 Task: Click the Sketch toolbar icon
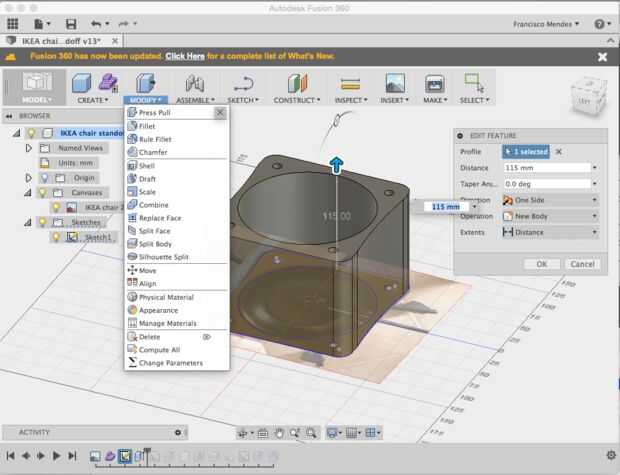tap(243, 84)
